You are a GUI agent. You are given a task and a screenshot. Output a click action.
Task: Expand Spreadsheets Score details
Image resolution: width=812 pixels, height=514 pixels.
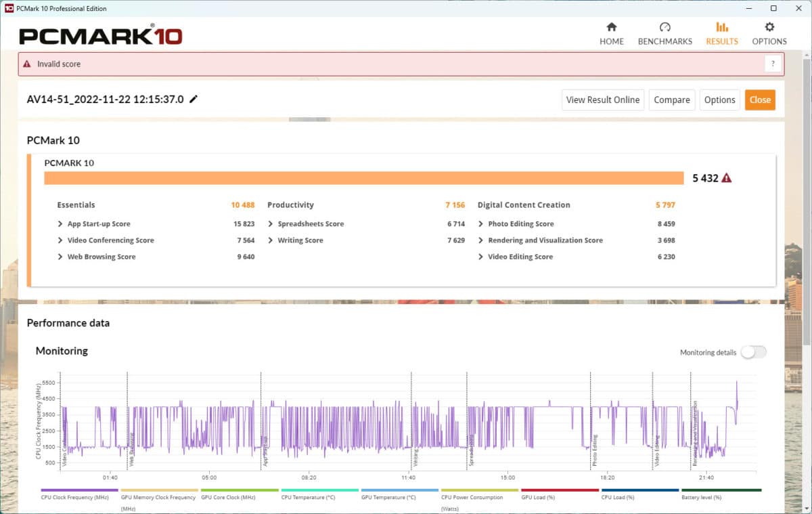click(271, 224)
